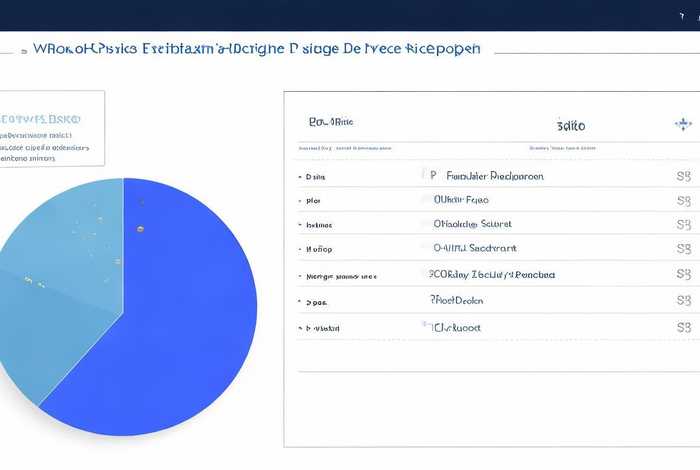Click the S3 icon on Famulaler Piedporoen row
Viewport: 700px width, 470px height.
tap(684, 175)
